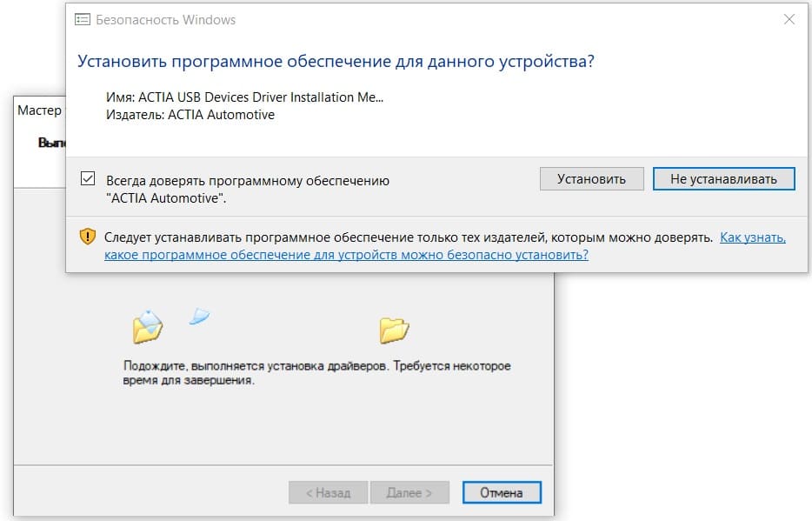
Task: Click the yellow warning shield icon
Action: 88,237
